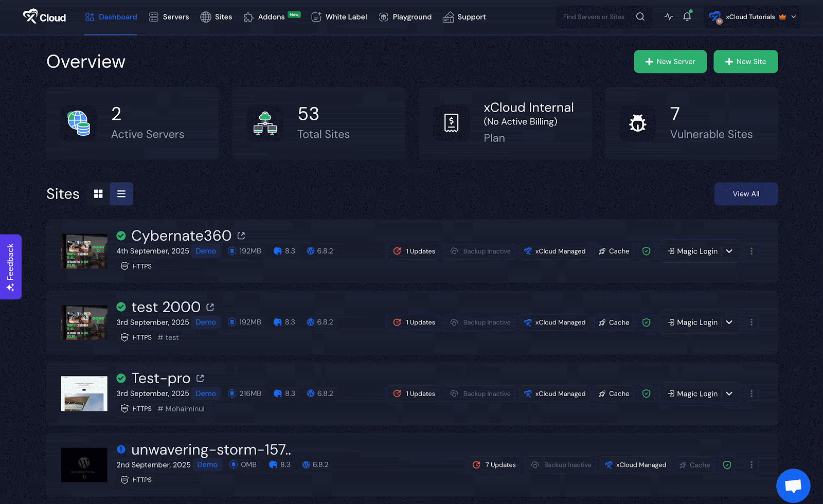Toggle Backup Inactive status for test 2000

[x=479, y=322]
